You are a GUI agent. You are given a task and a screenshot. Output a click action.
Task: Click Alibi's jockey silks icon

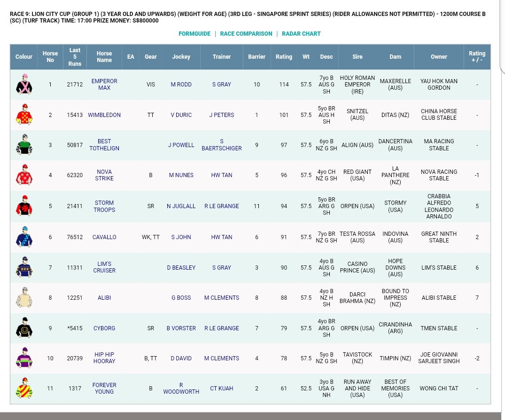[24, 297]
